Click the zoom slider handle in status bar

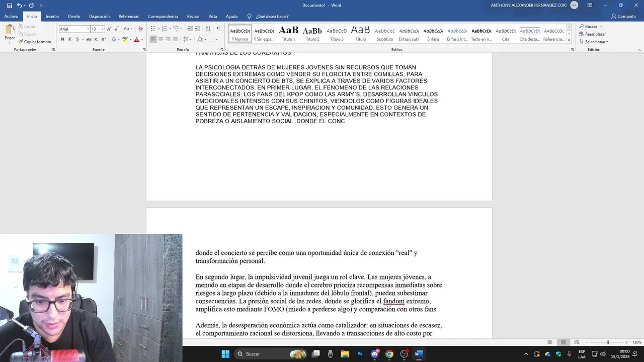pos(608,342)
